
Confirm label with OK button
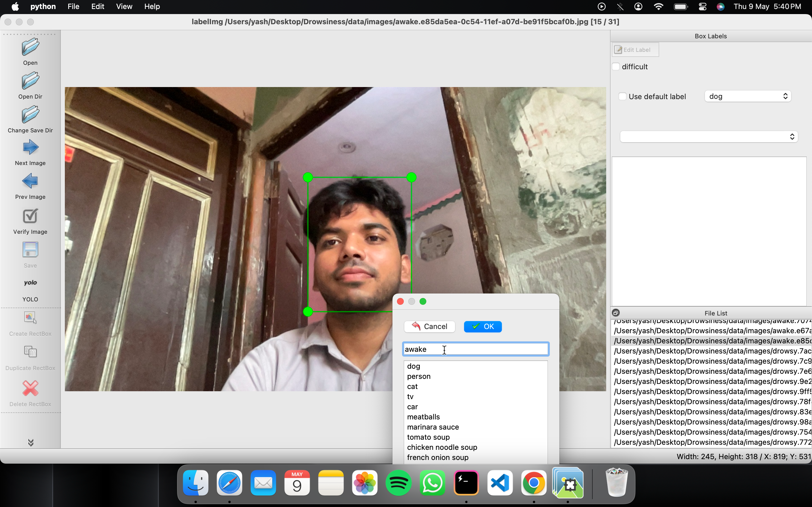click(482, 327)
